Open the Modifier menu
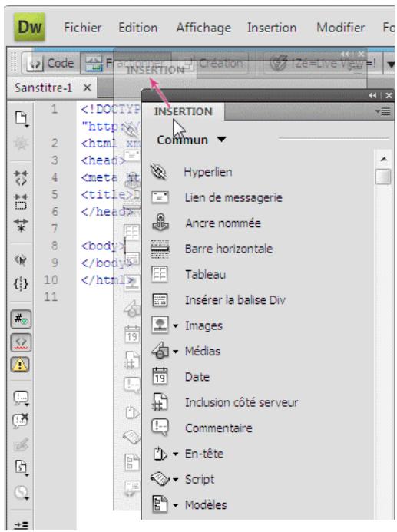Image resolution: width=397 pixels, height=532 pixels. click(x=340, y=28)
